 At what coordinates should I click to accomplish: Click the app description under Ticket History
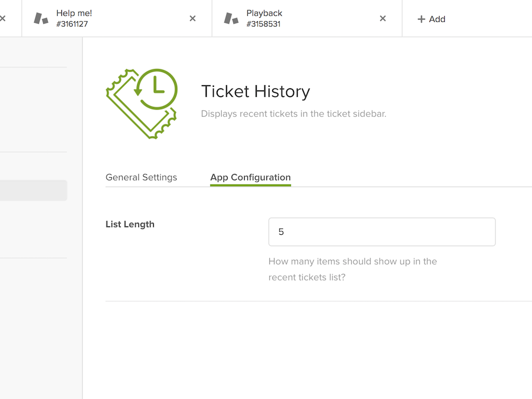[294, 114]
